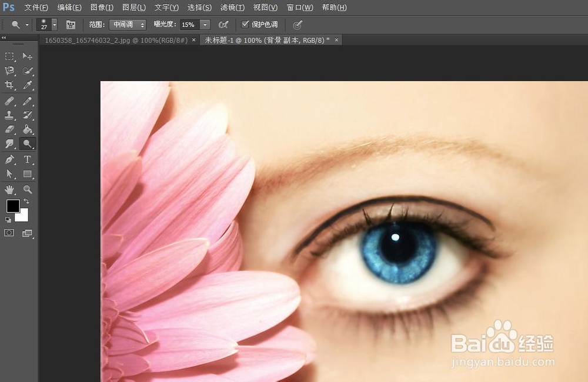Enable the 保护色调 checkbox
This screenshot has height=382, width=588.
pos(246,25)
